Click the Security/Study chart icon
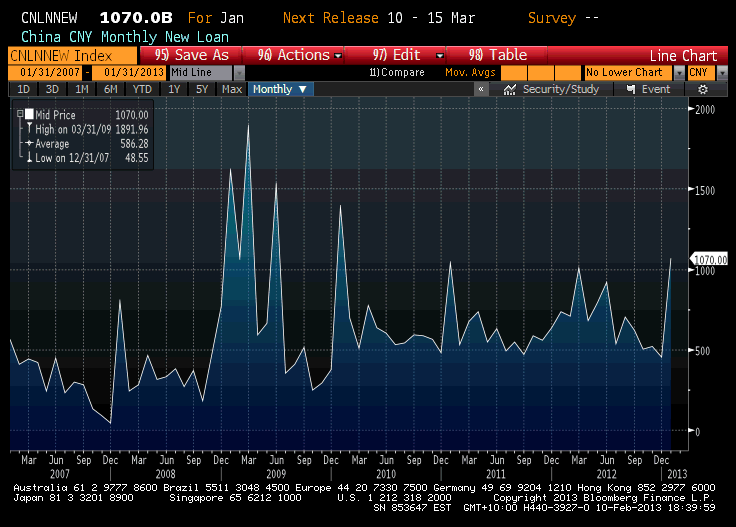This screenshot has height=527, width=736. pyautogui.click(x=511, y=89)
